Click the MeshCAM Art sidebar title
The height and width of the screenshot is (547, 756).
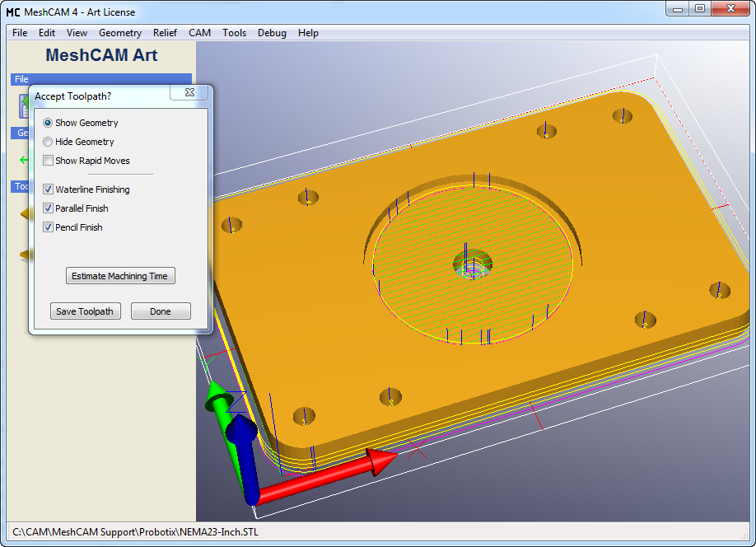coord(101,55)
